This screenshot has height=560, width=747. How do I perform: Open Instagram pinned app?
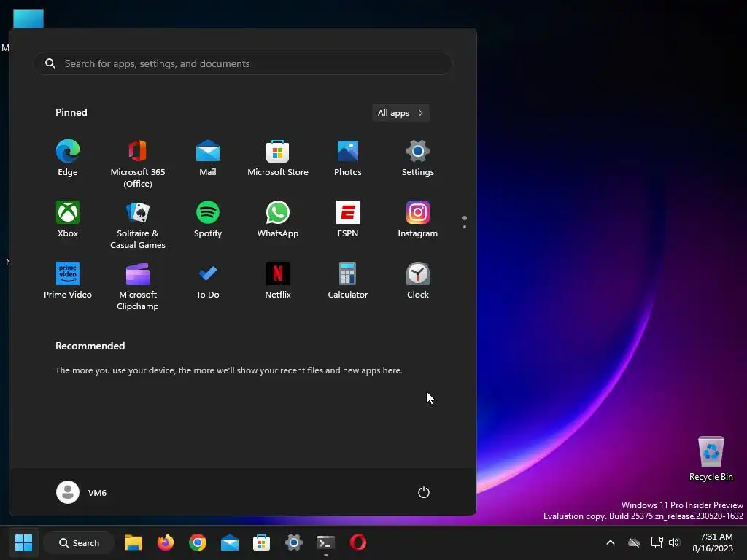[x=418, y=219]
